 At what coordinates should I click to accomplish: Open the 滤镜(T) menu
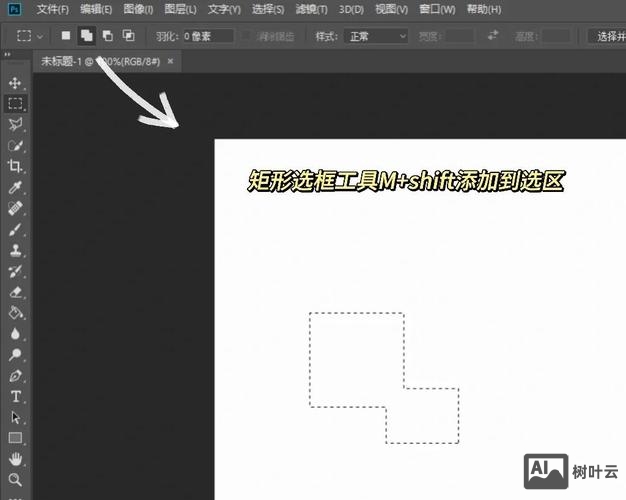pyautogui.click(x=311, y=9)
